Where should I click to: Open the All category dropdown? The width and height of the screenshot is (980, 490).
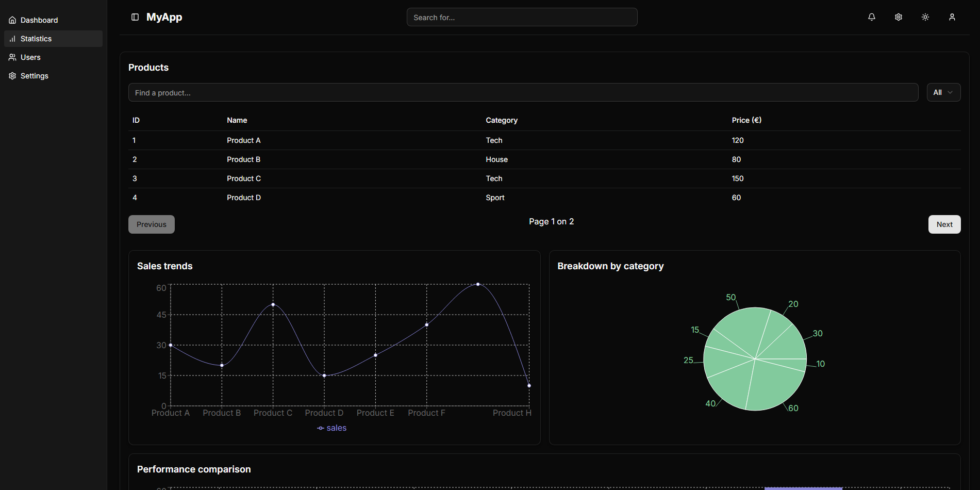[x=943, y=92]
